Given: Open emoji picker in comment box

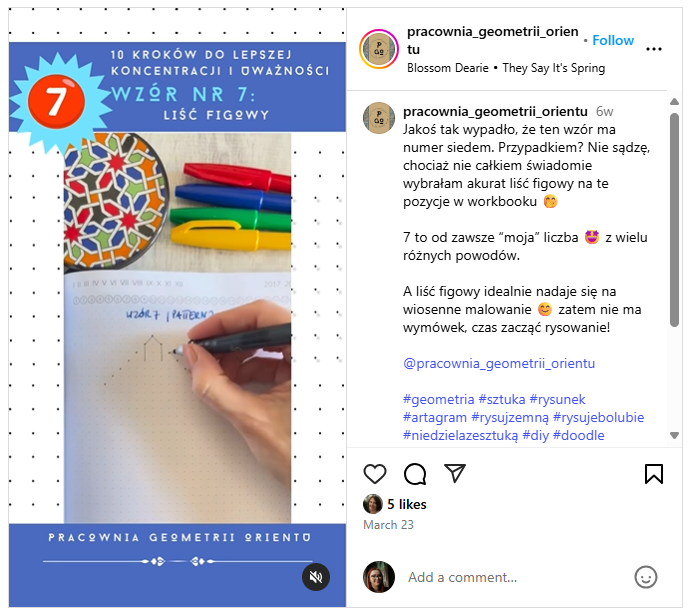Looking at the screenshot, I should coord(646,577).
